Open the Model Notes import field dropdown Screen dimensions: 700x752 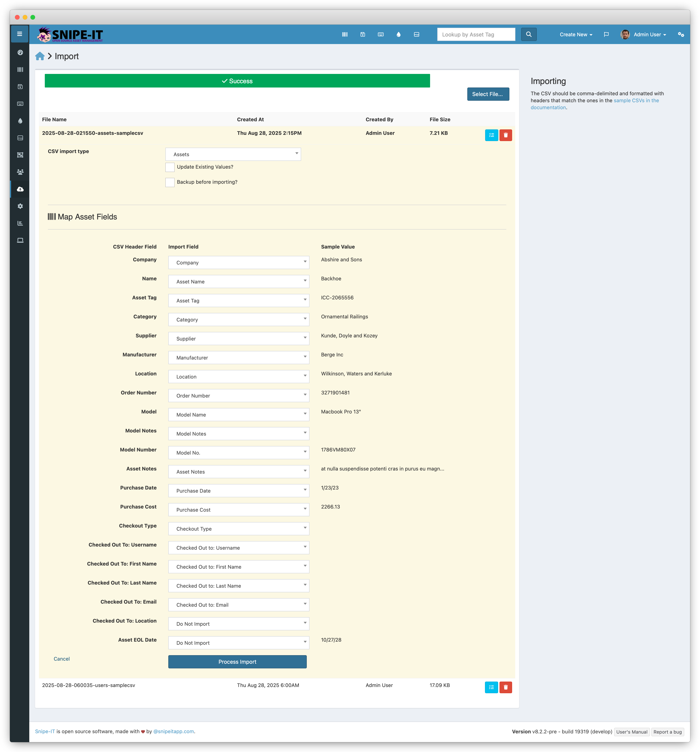pos(239,434)
